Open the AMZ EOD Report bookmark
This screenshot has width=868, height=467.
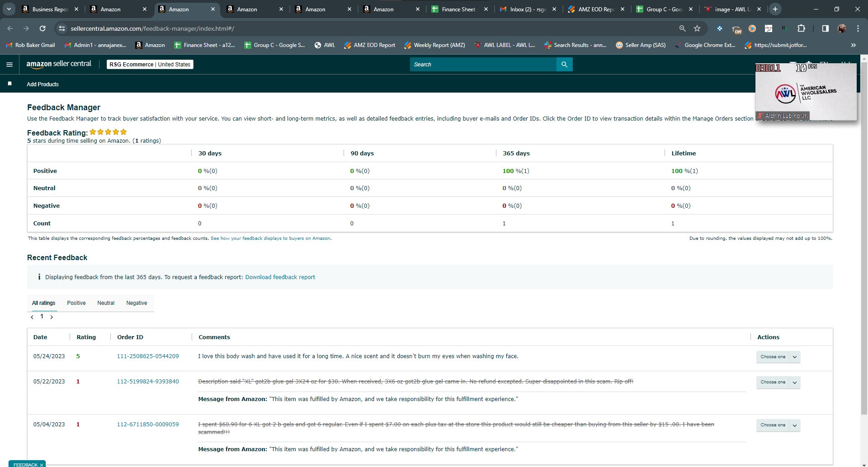coord(369,45)
